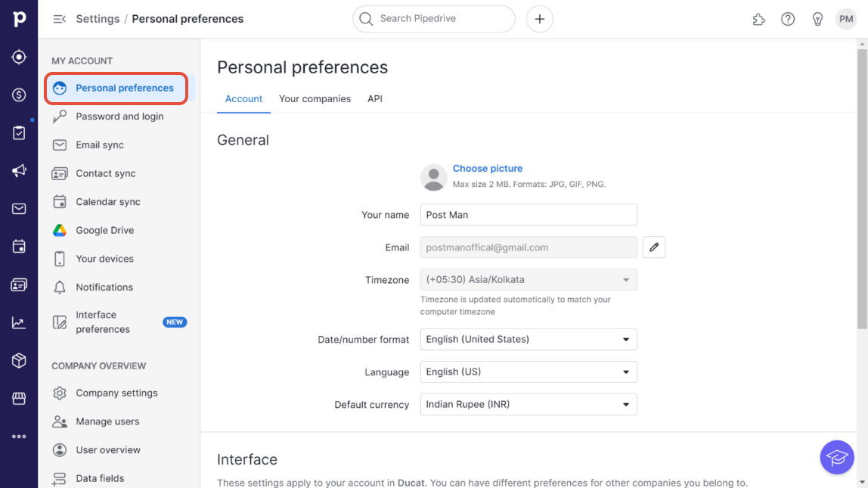Image resolution: width=868 pixels, height=488 pixels.
Task: Open Campaigns megaphone icon in left rail
Action: click(x=19, y=171)
